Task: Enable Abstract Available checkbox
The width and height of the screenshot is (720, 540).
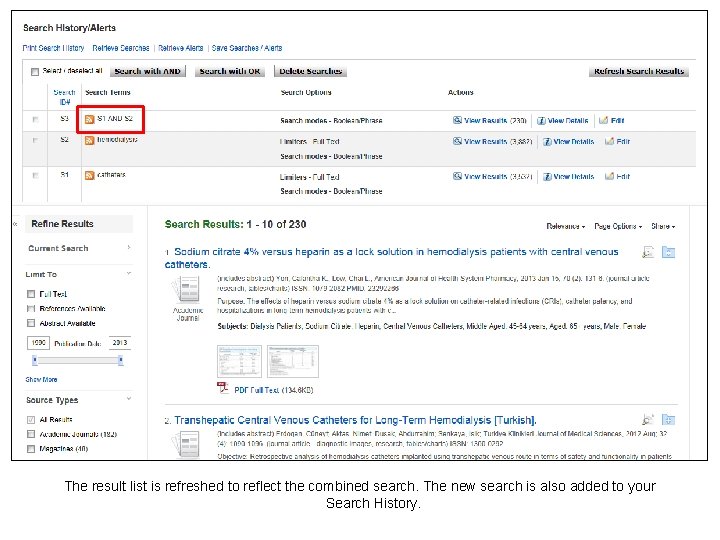Action: [x=31, y=323]
